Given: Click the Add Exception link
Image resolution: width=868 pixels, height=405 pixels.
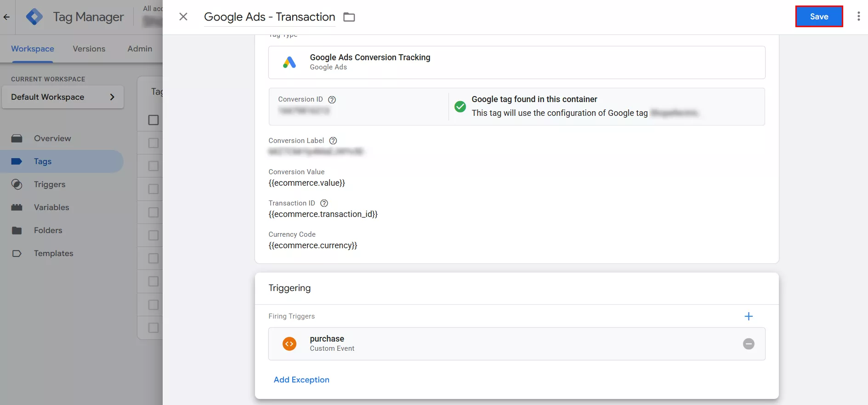Looking at the screenshot, I should coord(301,380).
